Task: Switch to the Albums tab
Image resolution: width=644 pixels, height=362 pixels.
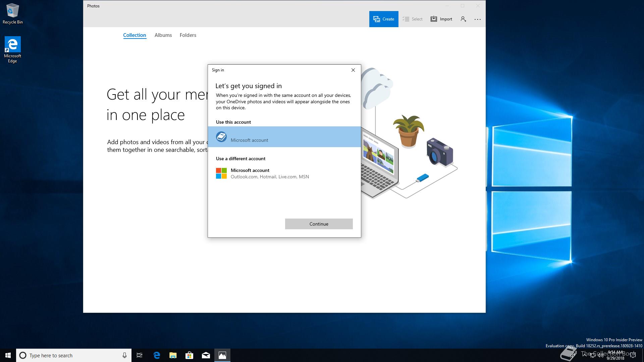Action: (x=163, y=35)
